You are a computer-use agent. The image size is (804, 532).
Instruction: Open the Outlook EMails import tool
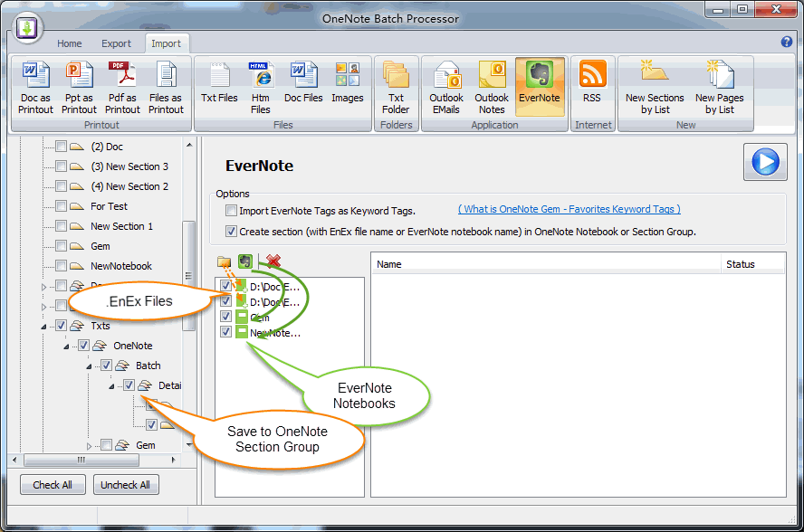tap(445, 87)
